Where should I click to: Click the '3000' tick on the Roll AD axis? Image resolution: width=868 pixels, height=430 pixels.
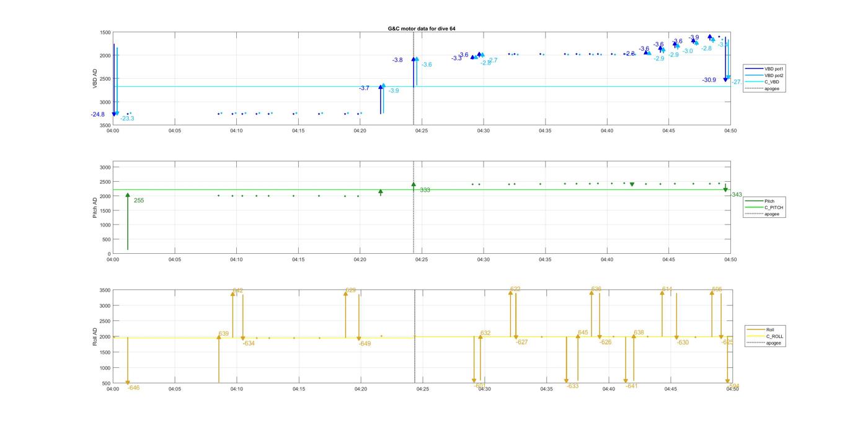tap(105, 306)
